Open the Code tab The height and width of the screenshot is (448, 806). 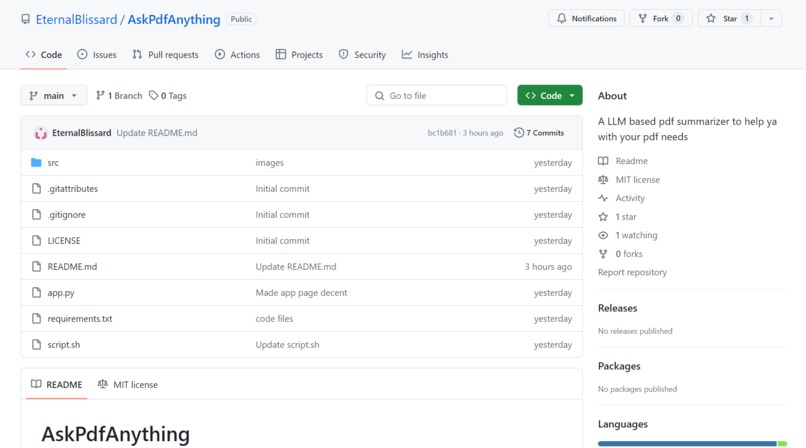coord(44,54)
